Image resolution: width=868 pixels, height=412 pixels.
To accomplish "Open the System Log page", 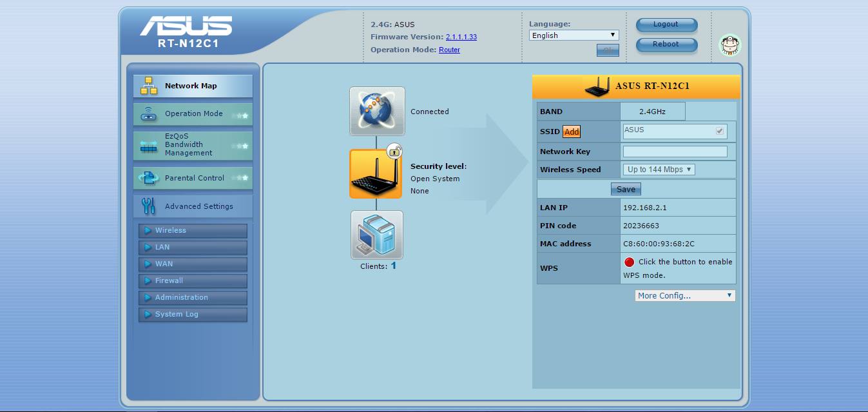I will pos(193,315).
